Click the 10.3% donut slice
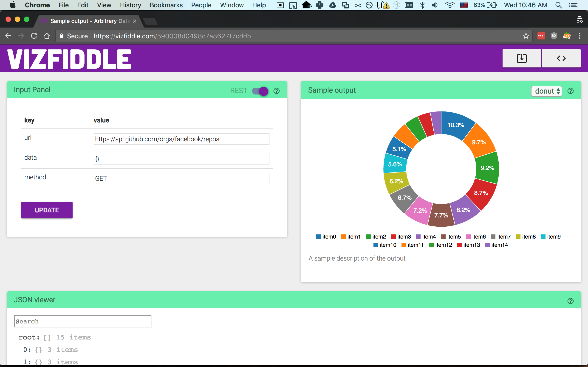This screenshot has width=588, height=367. click(x=456, y=125)
